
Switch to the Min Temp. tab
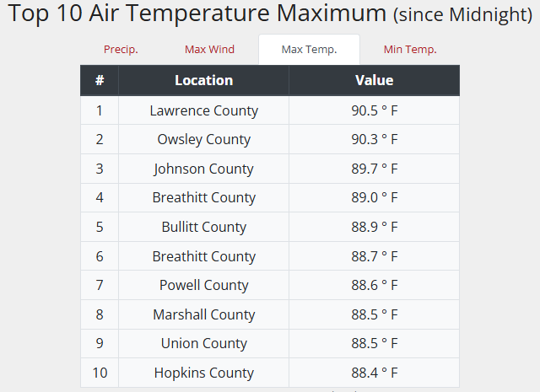[x=410, y=50]
